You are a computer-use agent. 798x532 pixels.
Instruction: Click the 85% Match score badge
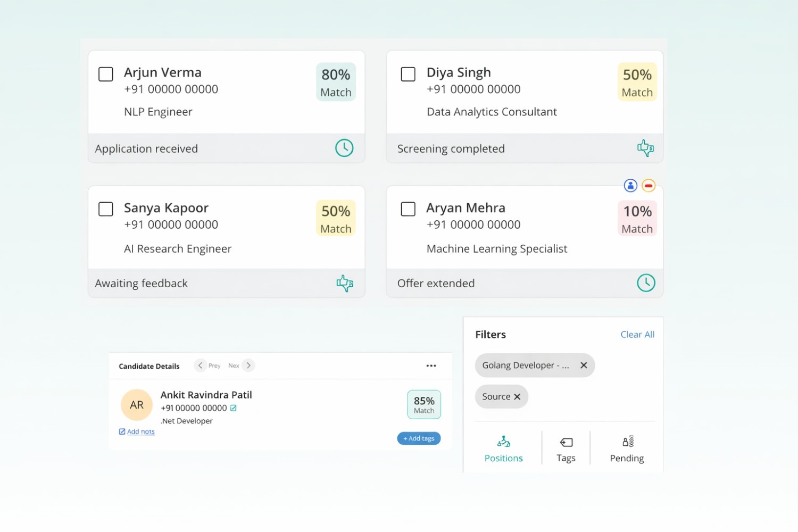coord(424,405)
